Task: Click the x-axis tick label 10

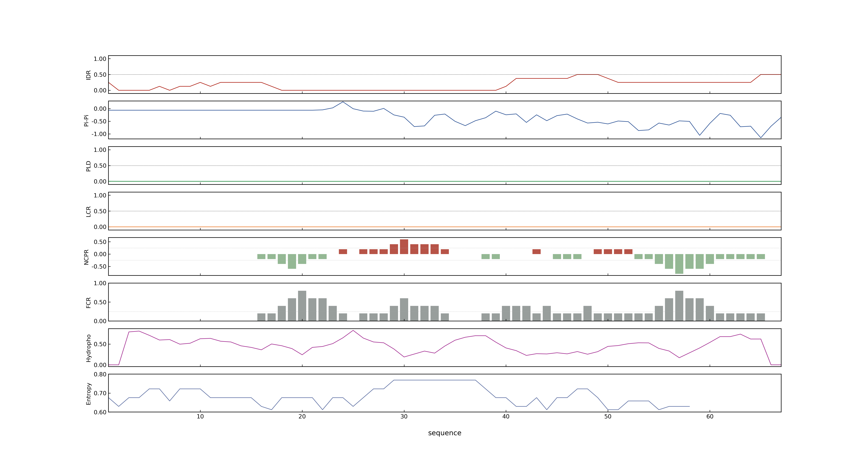Action: 200,416
